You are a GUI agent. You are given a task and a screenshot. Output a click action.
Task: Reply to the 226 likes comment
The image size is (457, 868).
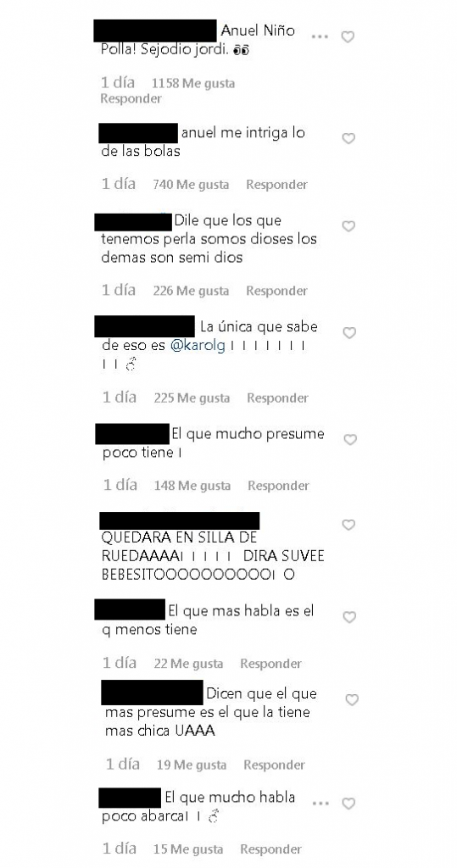click(276, 291)
